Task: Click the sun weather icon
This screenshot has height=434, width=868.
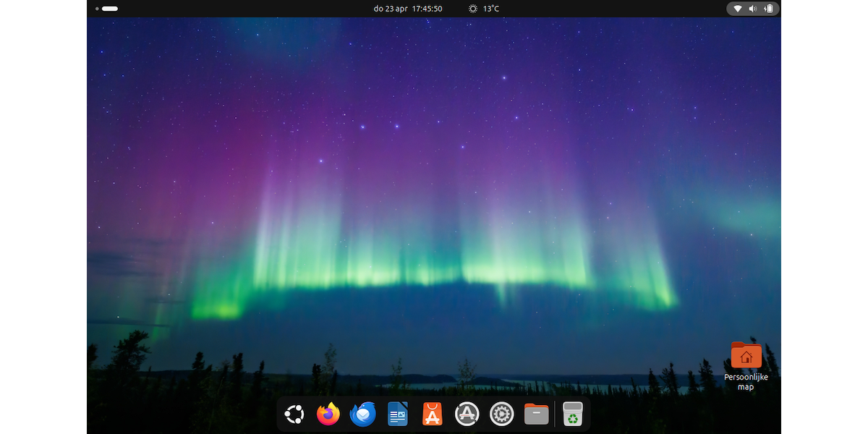Action: pyautogui.click(x=472, y=9)
